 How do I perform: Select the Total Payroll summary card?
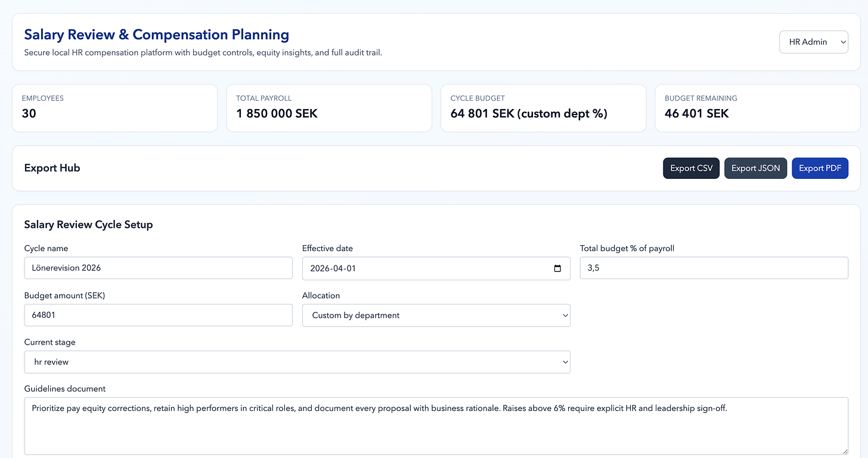coord(328,108)
